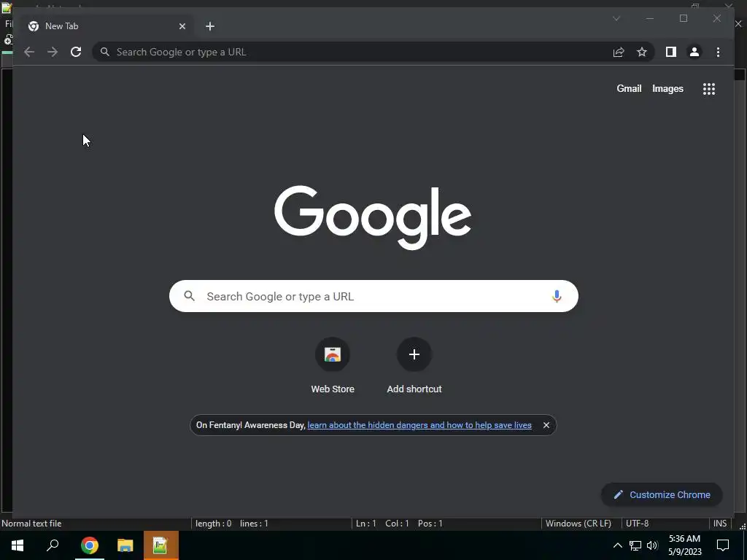Switch to Notepad++ from taskbar

pyautogui.click(x=161, y=545)
